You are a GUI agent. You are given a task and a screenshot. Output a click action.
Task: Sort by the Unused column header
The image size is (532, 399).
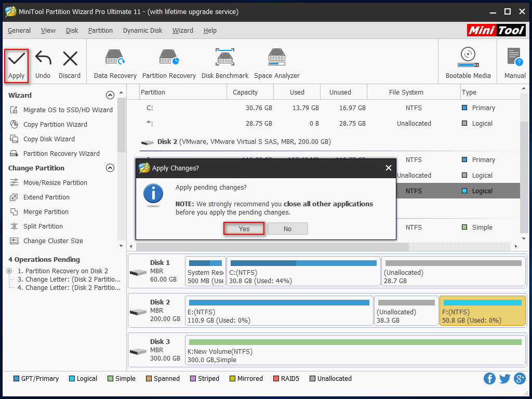coord(344,92)
